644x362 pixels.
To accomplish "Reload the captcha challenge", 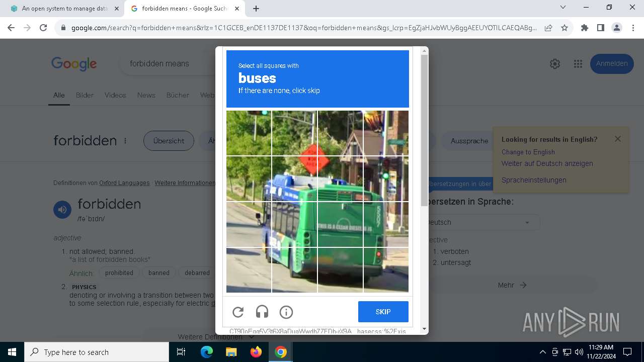I will tap(238, 312).
